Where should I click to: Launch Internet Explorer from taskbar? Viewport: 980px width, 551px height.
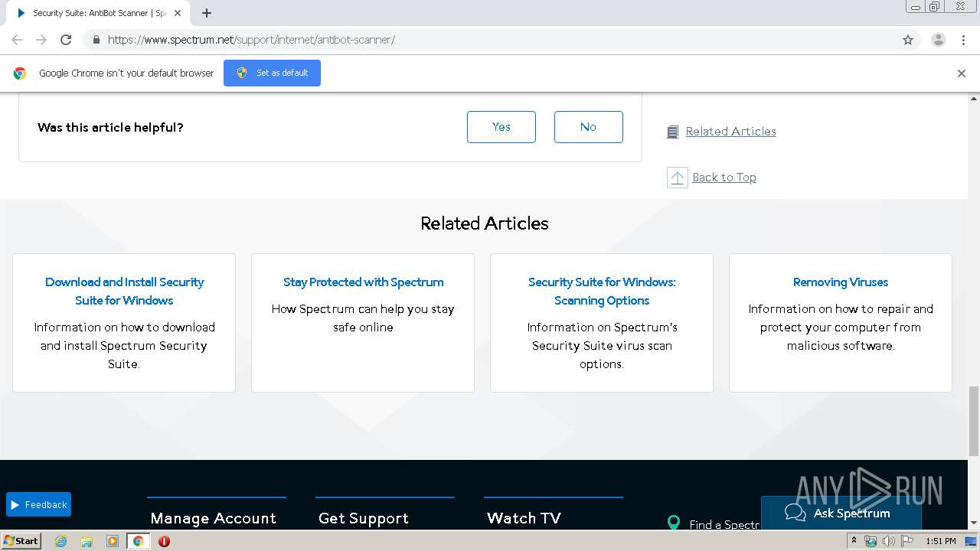61,541
